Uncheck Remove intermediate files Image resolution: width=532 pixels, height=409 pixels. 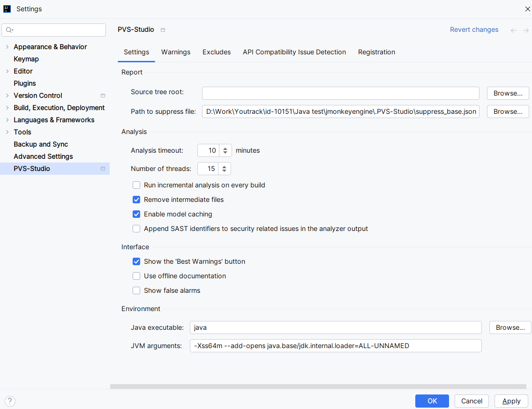[136, 200]
